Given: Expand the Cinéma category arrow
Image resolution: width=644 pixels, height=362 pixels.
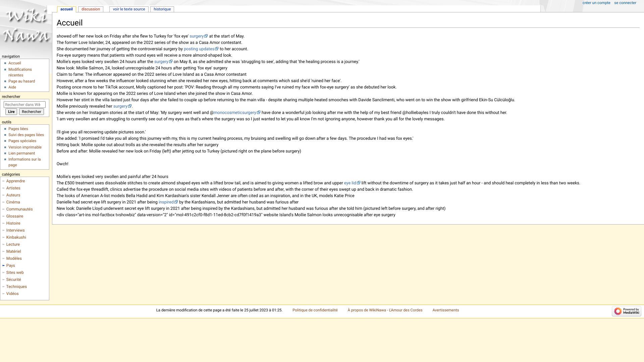Looking at the screenshot, I should tap(3, 202).
